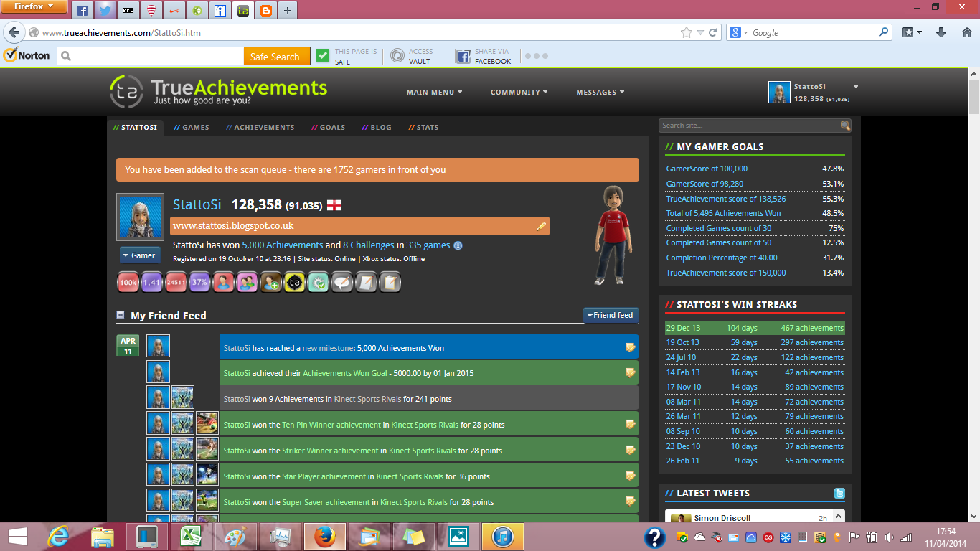Click the note icon on Star Player row
980x551 pixels.
point(631,476)
